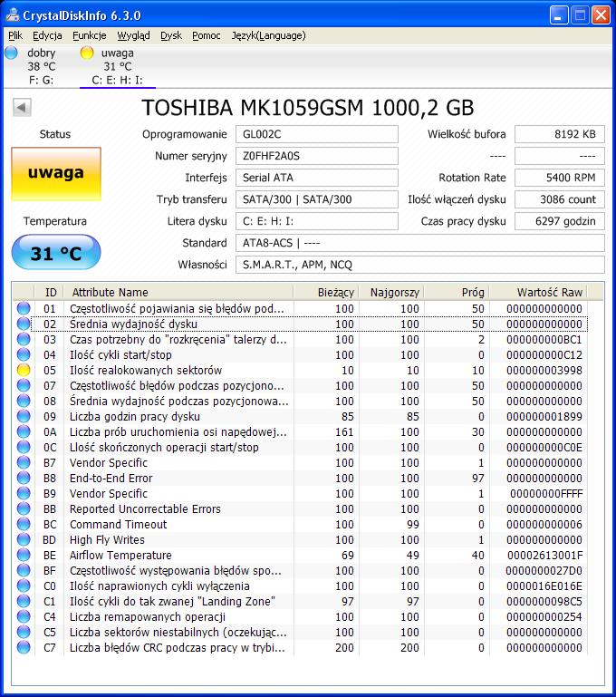Click the blue status icon of attribute 07
616x697 pixels.
point(23,385)
